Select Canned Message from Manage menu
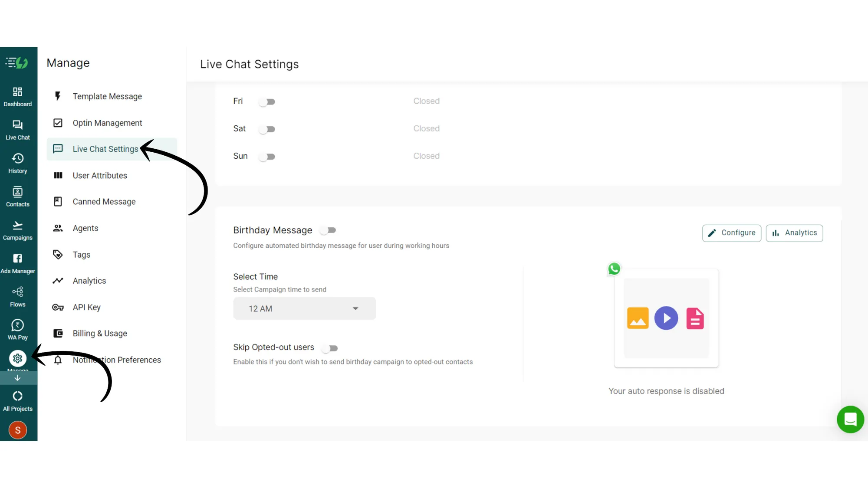The width and height of the screenshot is (868, 488). [x=104, y=201]
